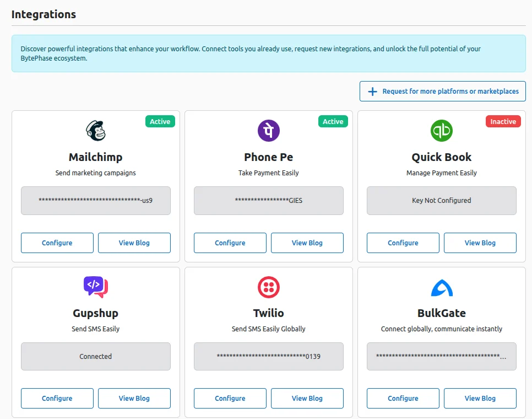Click the Twilio red circle logo icon
The width and height of the screenshot is (532, 419).
269,287
